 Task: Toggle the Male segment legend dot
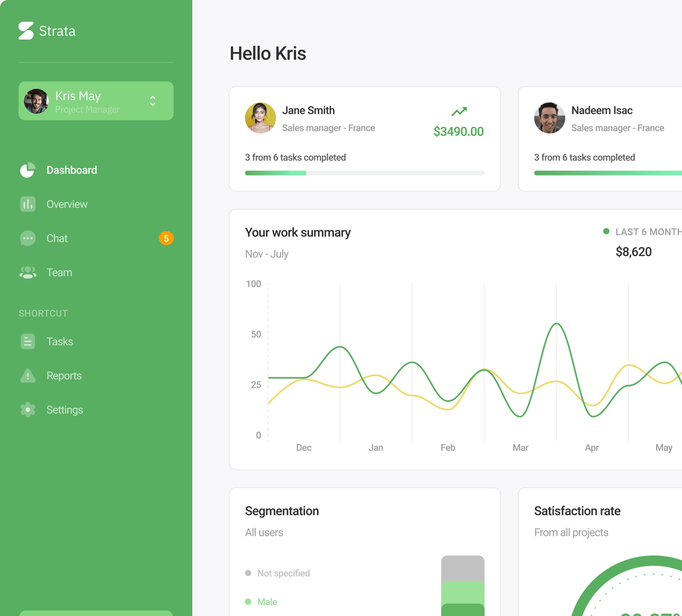point(248,602)
